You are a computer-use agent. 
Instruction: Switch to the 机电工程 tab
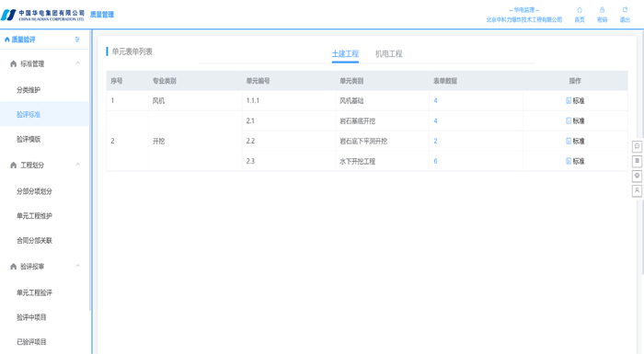388,54
